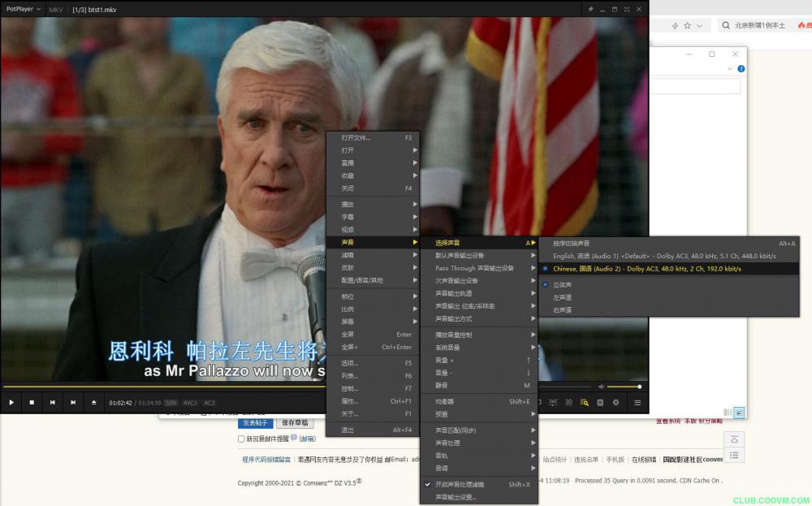The image size is (812, 506).
Task: Click the eject/open file icon
Action: click(x=93, y=402)
